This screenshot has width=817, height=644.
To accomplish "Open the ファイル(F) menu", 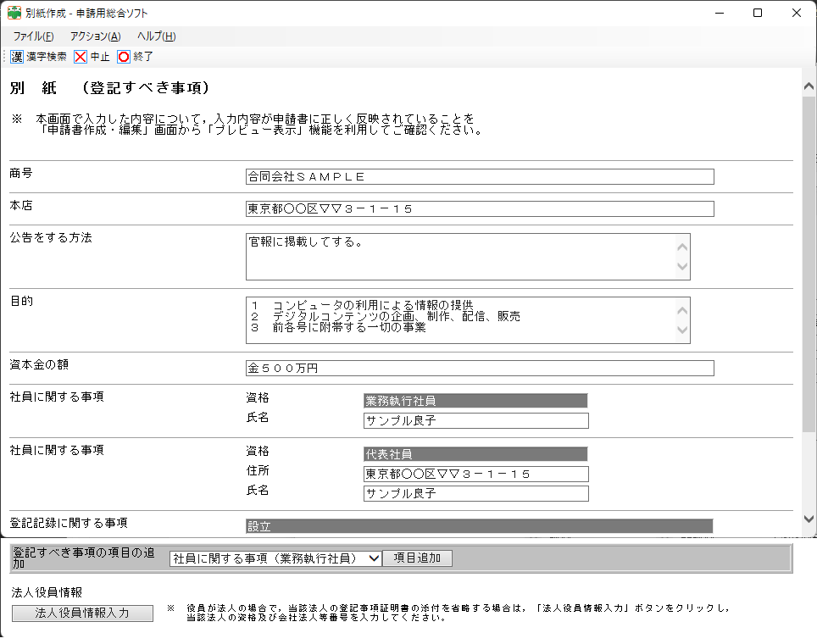I will pos(33,36).
